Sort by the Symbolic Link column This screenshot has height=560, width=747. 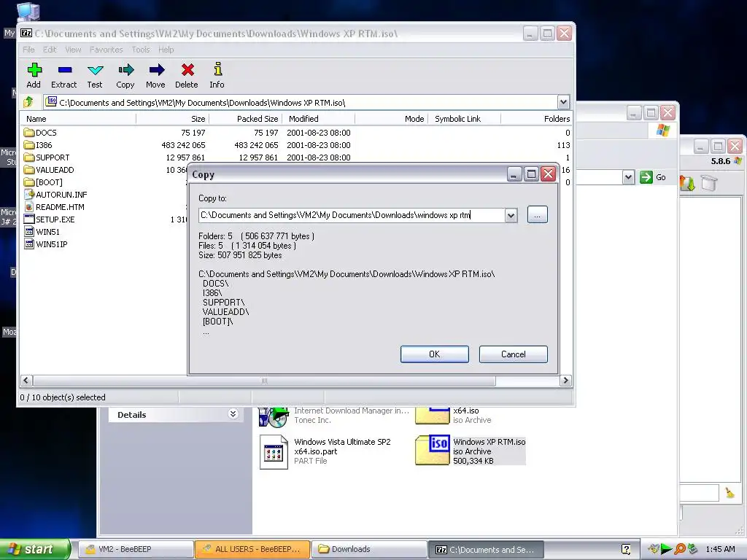tap(464, 119)
